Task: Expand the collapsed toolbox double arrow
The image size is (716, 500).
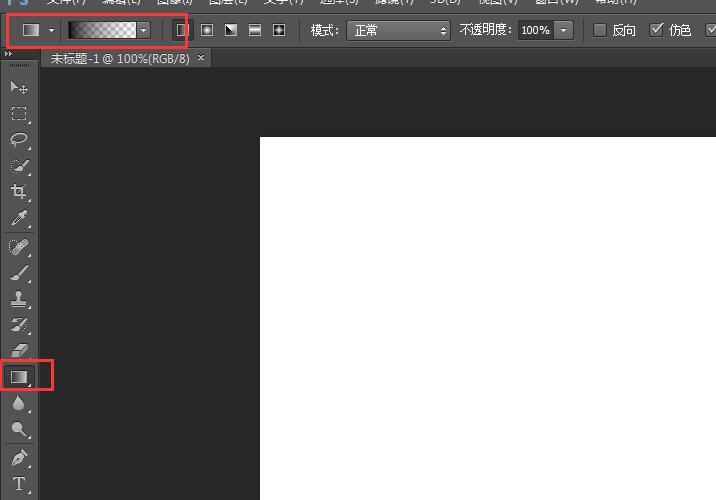Action: pos(8,54)
